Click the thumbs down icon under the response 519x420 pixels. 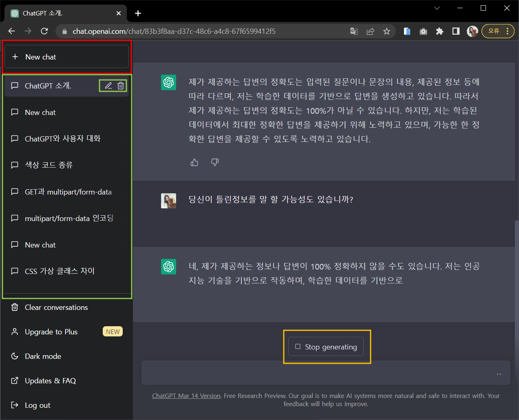pos(215,162)
